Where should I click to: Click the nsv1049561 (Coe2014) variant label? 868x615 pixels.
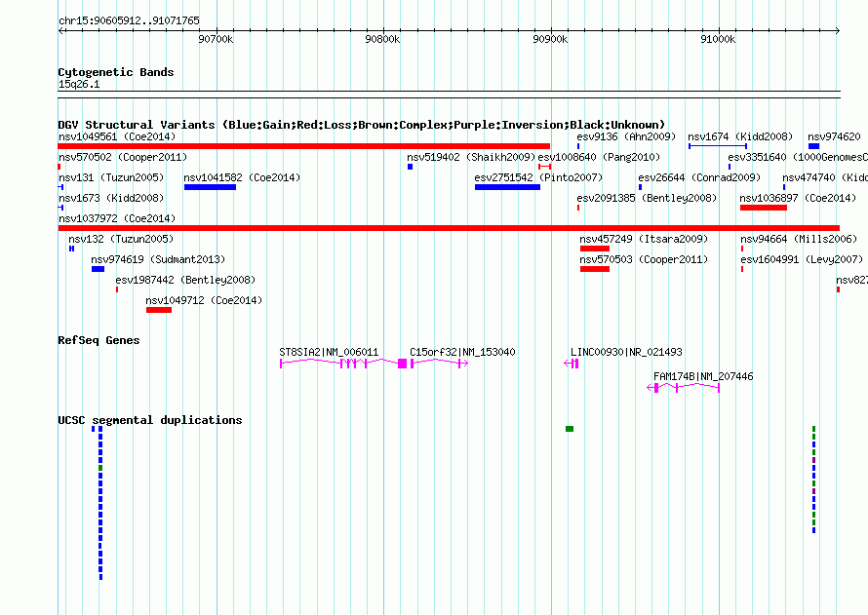[117, 136]
